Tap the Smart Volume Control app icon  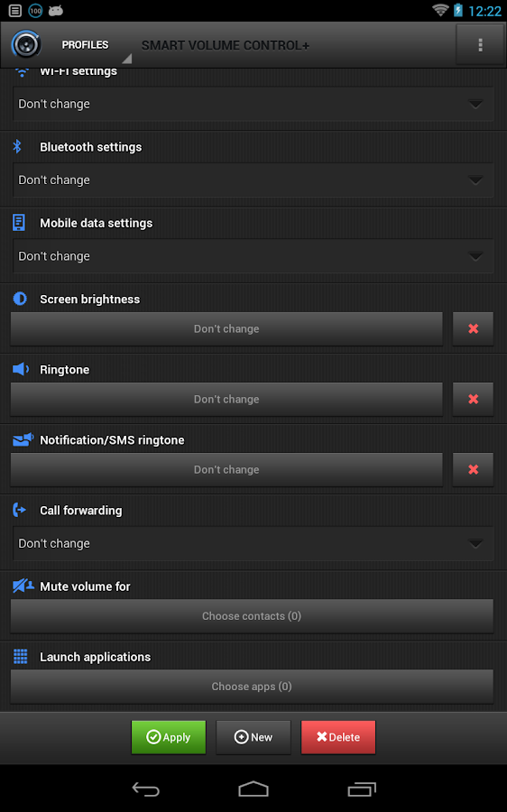pyautogui.click(x=26, y=44)
